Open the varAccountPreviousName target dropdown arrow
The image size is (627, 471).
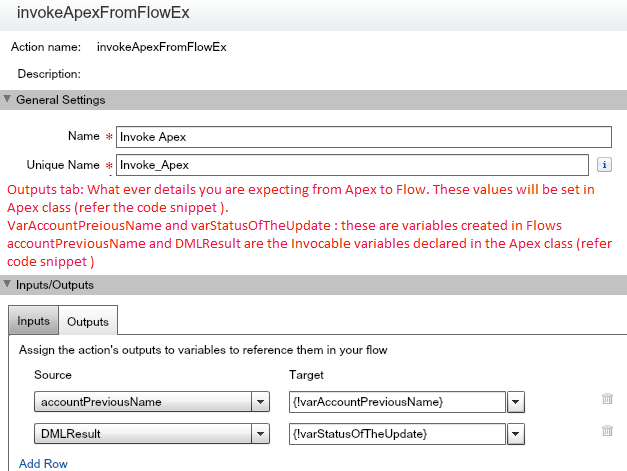[x=516, y=402]
